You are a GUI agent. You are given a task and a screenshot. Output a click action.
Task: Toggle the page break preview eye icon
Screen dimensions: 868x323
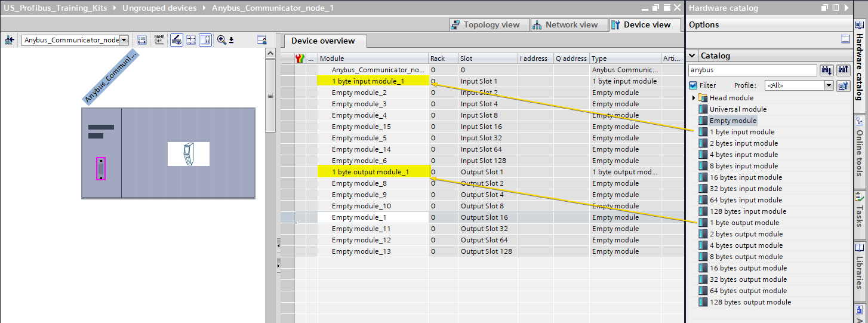(177, 40)
